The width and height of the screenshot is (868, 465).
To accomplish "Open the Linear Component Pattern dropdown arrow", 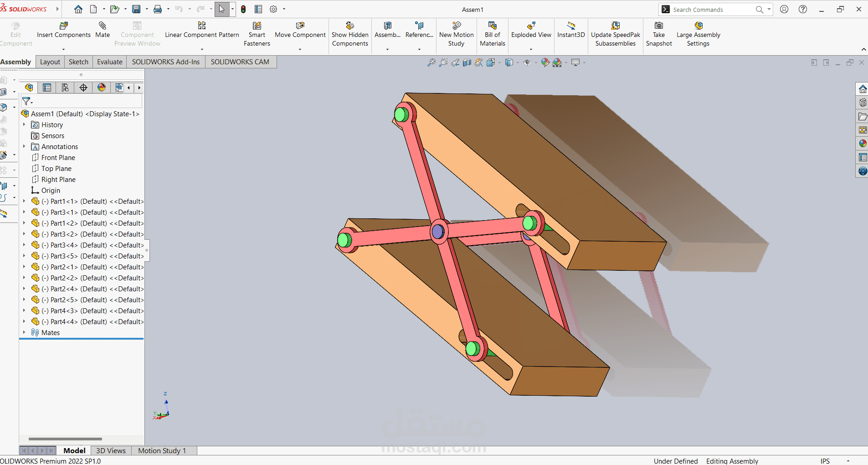I will 202,49.
